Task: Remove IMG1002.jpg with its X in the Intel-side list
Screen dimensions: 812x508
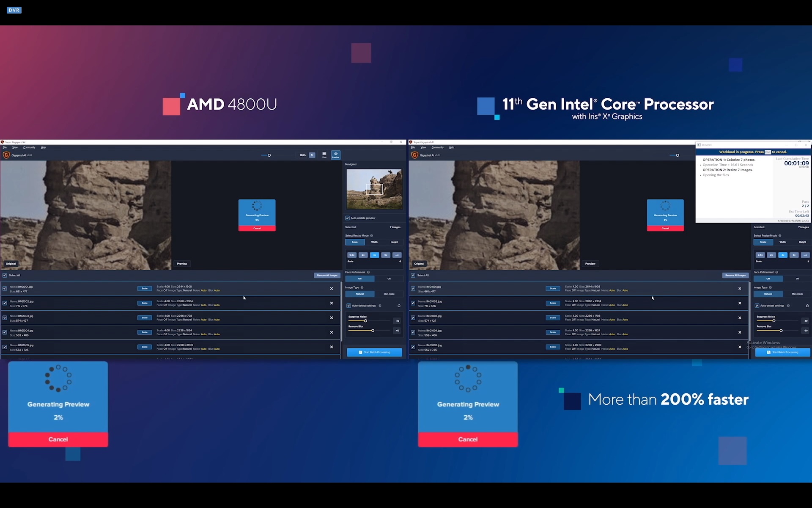Action: tap(740, 303)
